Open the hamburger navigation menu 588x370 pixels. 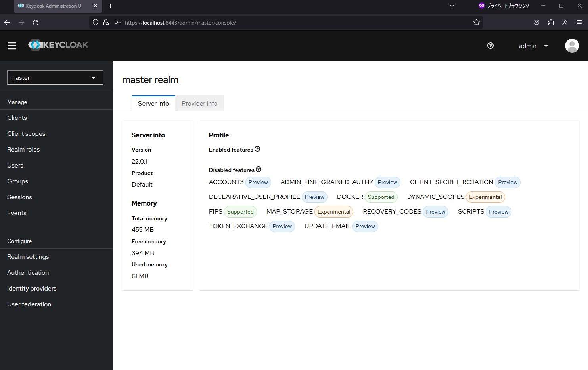[12, 46]
